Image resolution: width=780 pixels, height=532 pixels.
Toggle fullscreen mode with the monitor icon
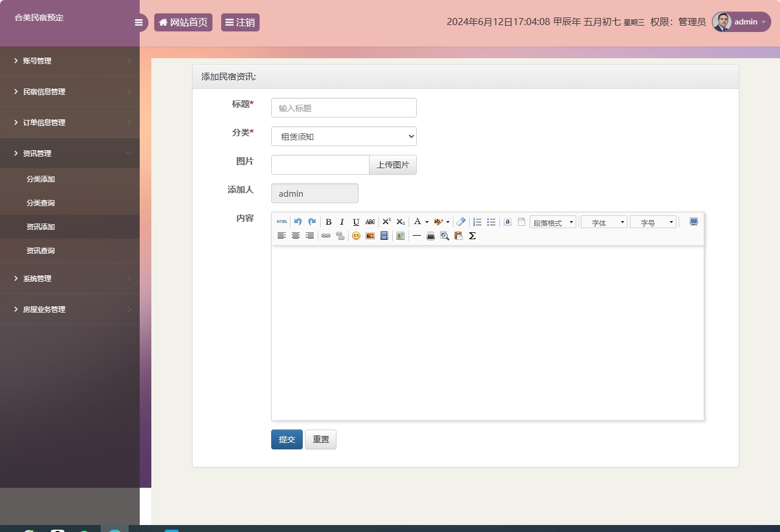pyautogui.click(x=693, y=221)
